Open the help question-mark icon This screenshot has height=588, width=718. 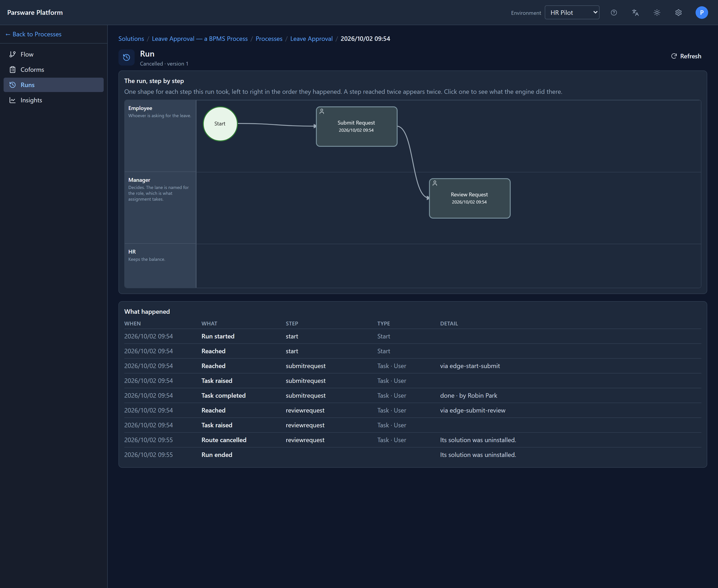[x=614, y=13]
